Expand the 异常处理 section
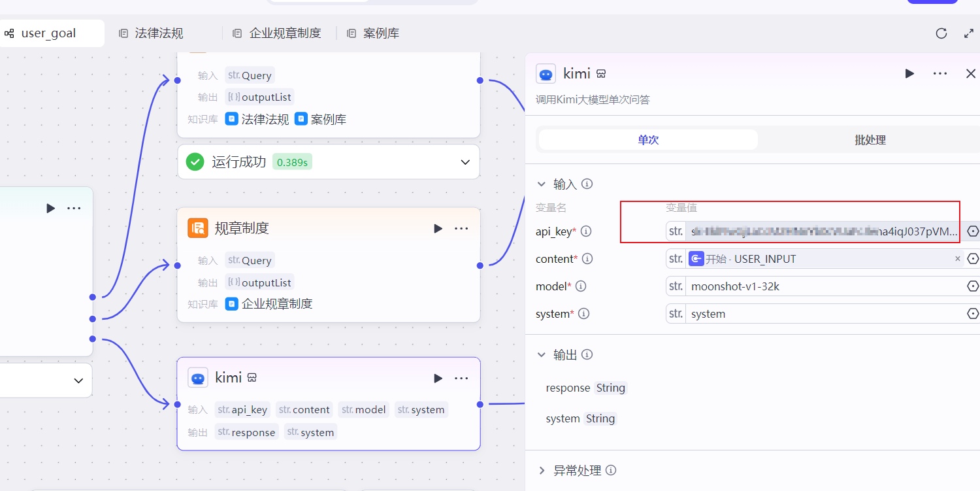 [542, 471]
